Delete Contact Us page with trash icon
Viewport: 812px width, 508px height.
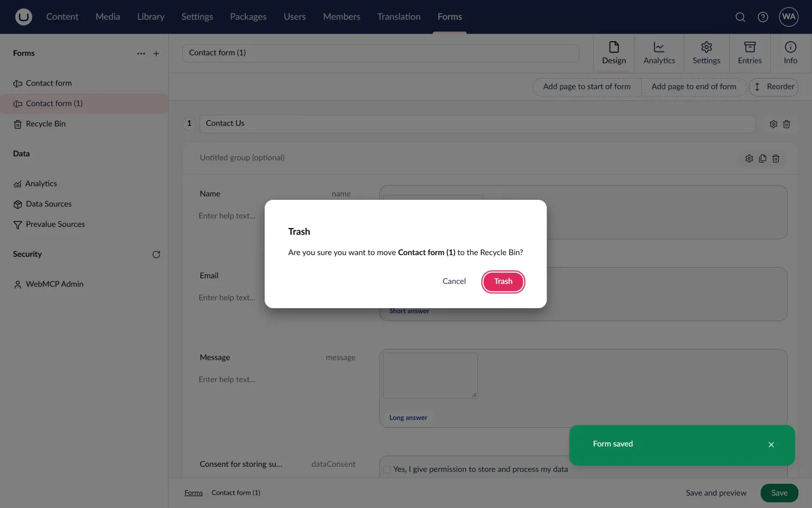click(787, 124)
